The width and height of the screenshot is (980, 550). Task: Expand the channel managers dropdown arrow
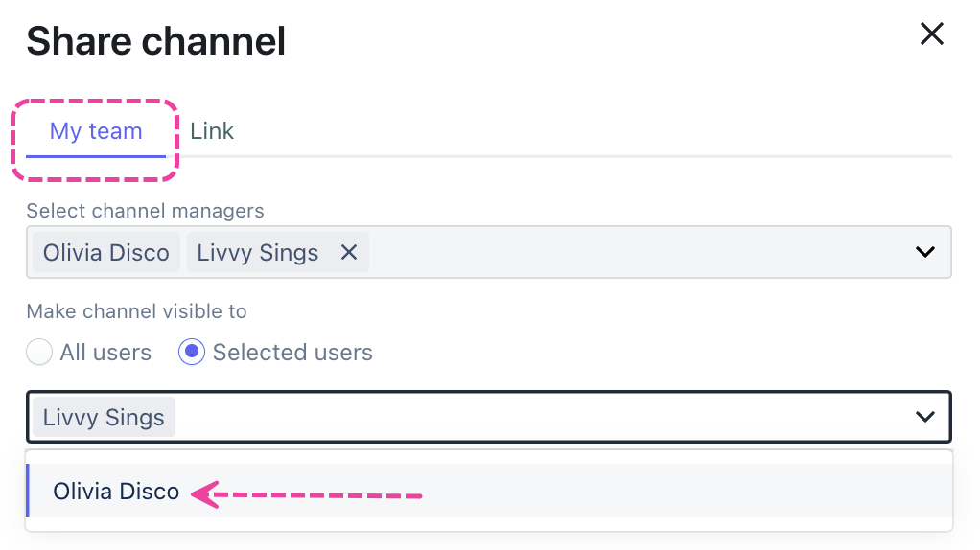tap(924, 252)
